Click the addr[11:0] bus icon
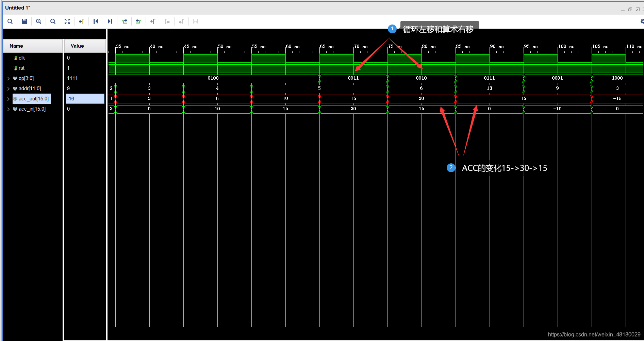This screenshot has height=341, width=644. pos(15,88)
